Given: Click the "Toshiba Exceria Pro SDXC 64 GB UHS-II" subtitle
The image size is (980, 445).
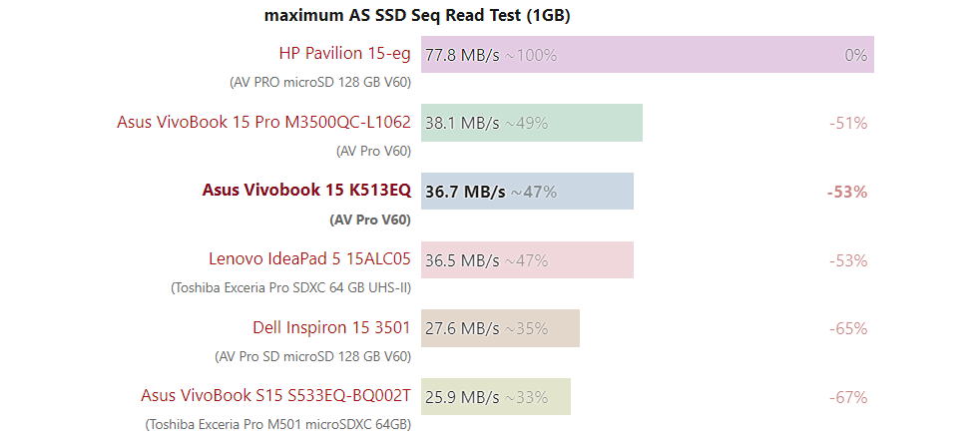Looking at the screenshot, I should pos(290,287).
